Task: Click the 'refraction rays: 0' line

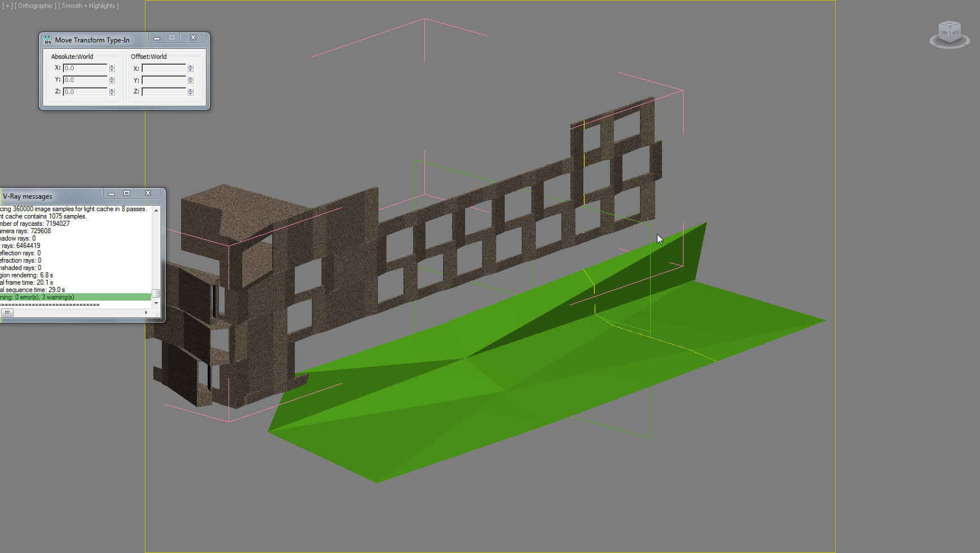Action: point(20,260)
